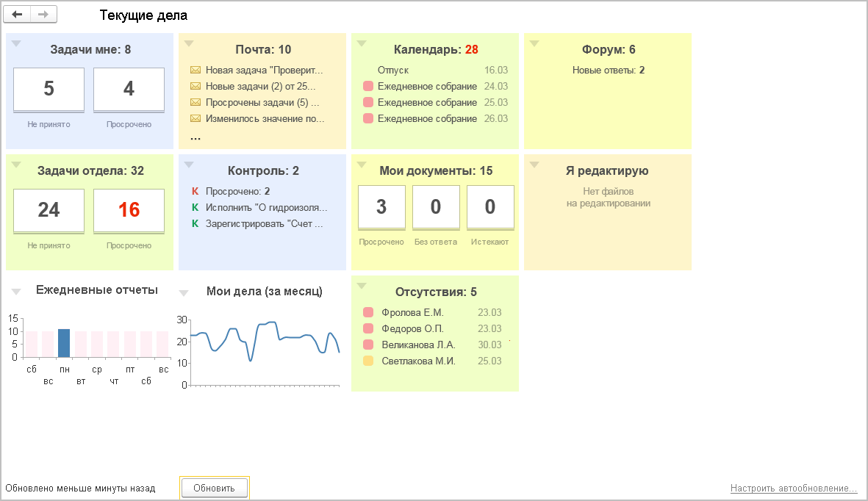Open Календарь: 28 header
The height and width of the screenshot is (501, 868).
436,50
